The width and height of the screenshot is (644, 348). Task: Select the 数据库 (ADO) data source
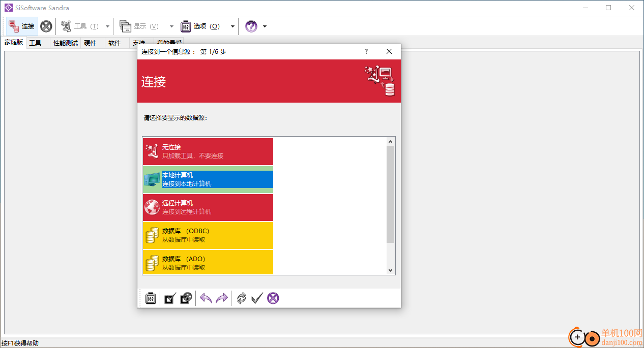(208, 262)
